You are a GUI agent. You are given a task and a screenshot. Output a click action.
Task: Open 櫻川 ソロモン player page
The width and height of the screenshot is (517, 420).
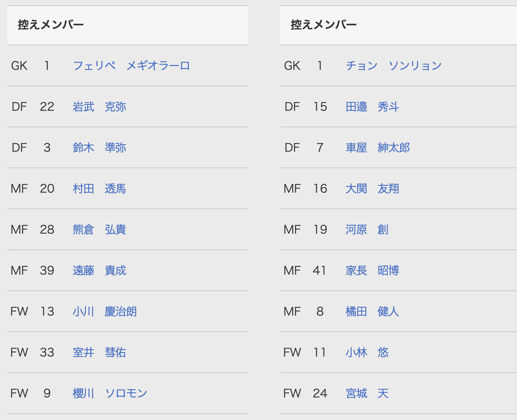110,393
